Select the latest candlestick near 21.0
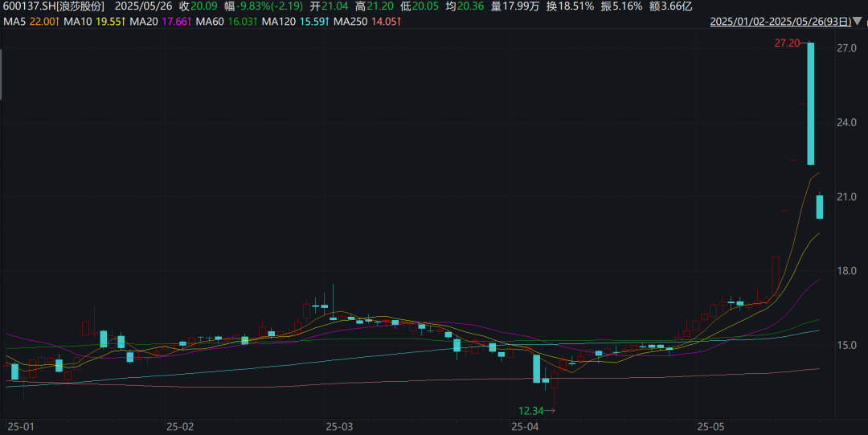This screenshot has width=868, height=435. (820, 206)
